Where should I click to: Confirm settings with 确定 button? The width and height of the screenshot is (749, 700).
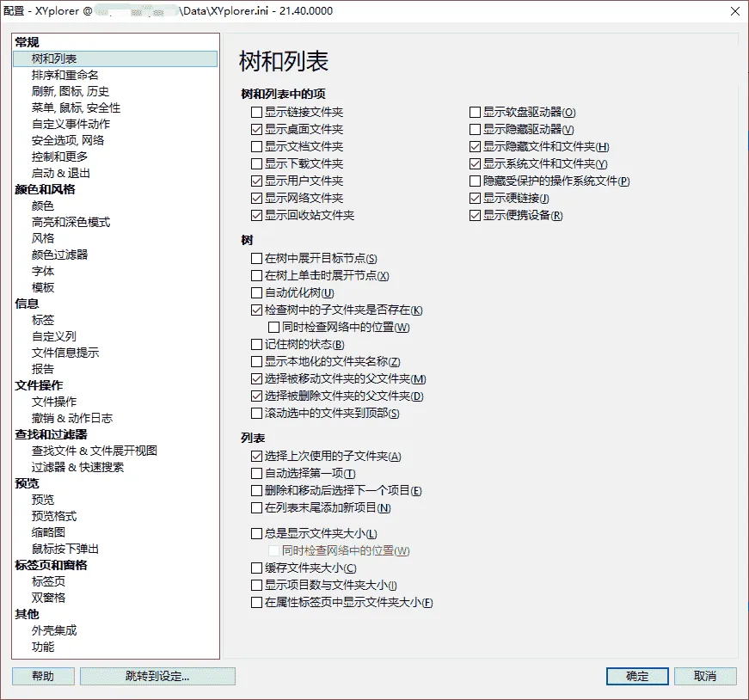pyautogui.click(x=637, y=676)
